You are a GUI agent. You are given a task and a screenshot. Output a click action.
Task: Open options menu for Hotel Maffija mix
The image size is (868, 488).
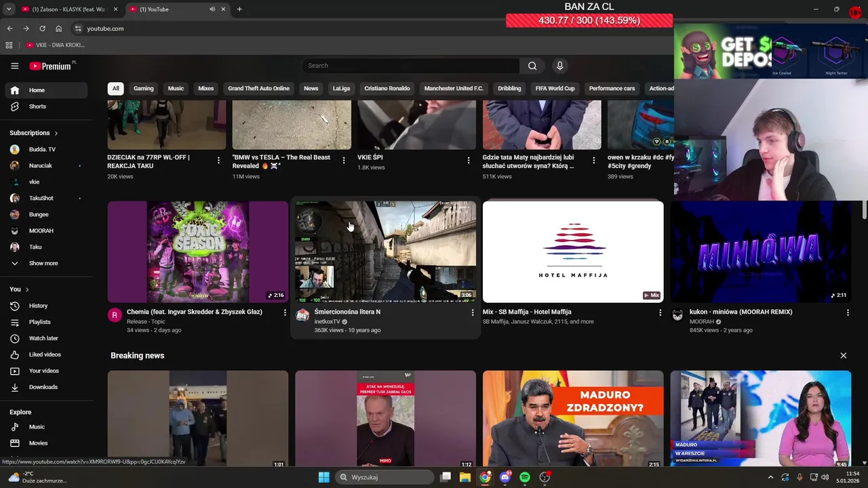[660, 312]
